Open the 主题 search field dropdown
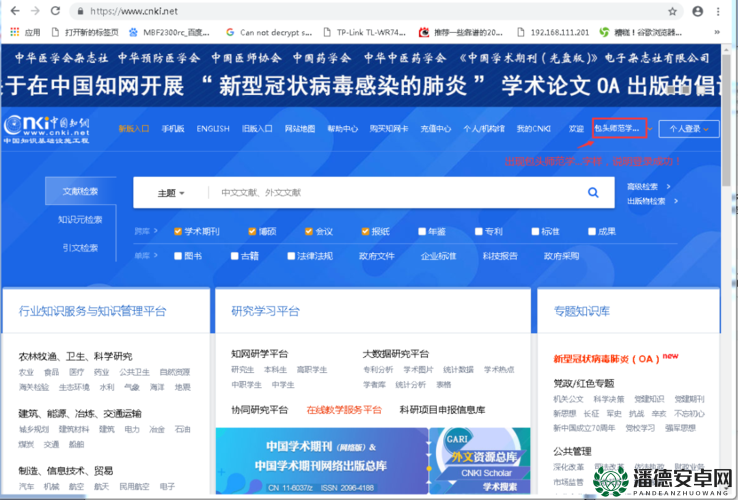The height and width of the screenshot is (500, 738). [171, 193]
